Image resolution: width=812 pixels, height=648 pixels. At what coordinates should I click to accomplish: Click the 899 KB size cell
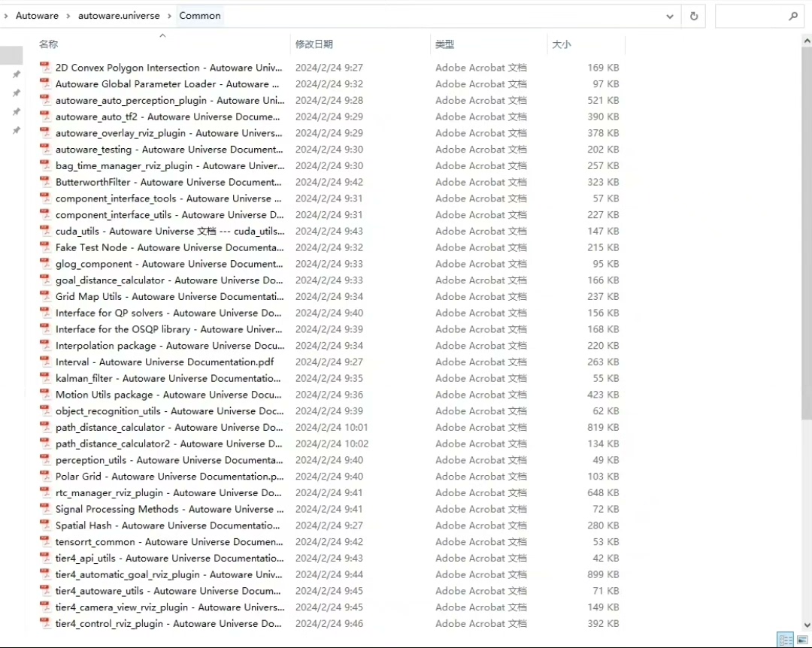tap(603, 574)
